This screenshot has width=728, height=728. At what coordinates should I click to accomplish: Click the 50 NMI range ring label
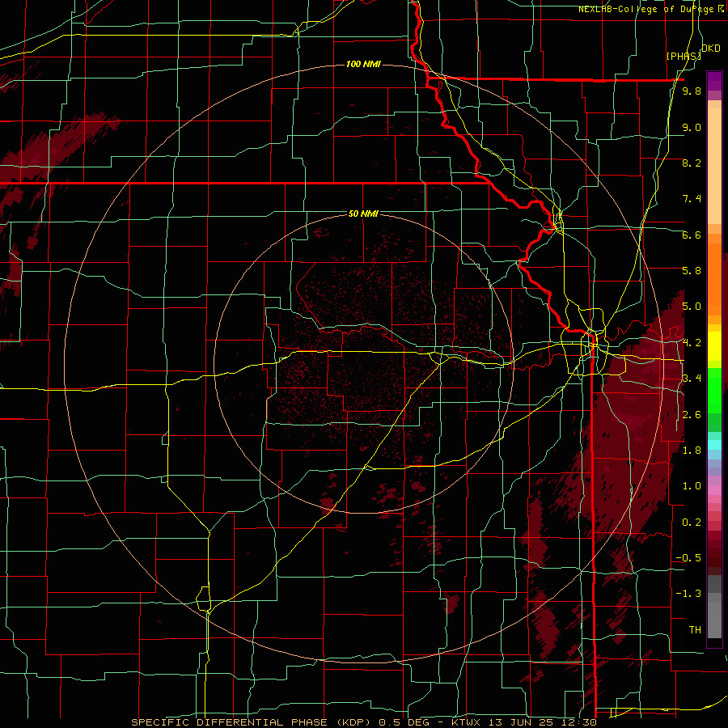(x=363, y=214)
